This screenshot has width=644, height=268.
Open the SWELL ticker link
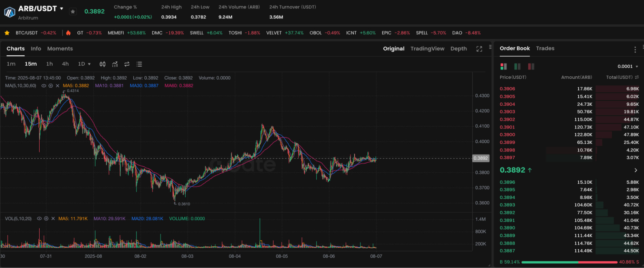(x=206, y=33)
